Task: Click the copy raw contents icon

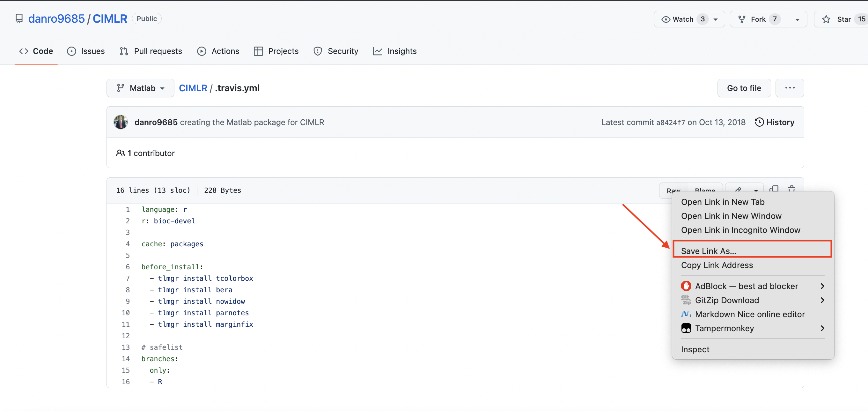Action: [x=774, y=189]
